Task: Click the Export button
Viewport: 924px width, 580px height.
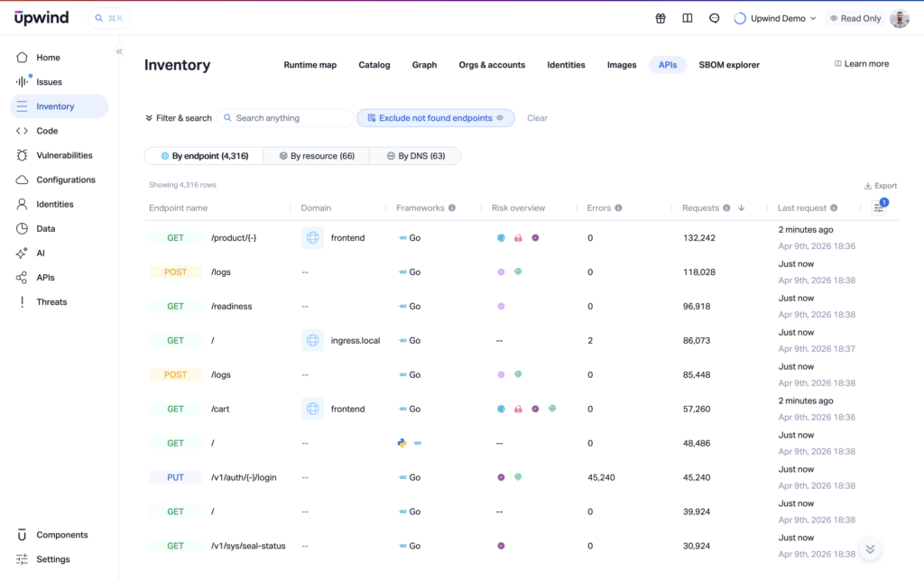Action: [881, 186]
